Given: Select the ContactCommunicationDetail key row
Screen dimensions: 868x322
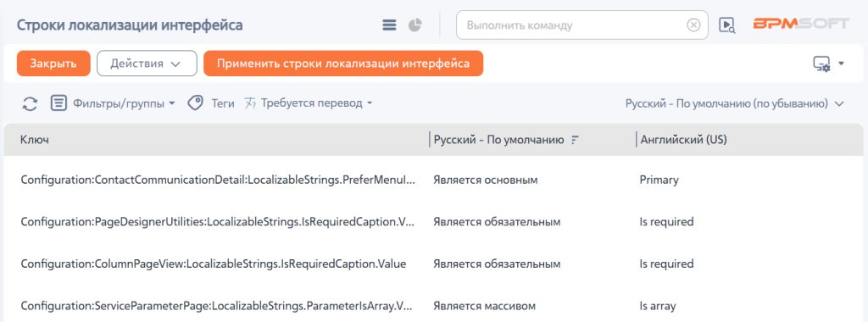Looking at the screenshot, I should click(218, 180).
